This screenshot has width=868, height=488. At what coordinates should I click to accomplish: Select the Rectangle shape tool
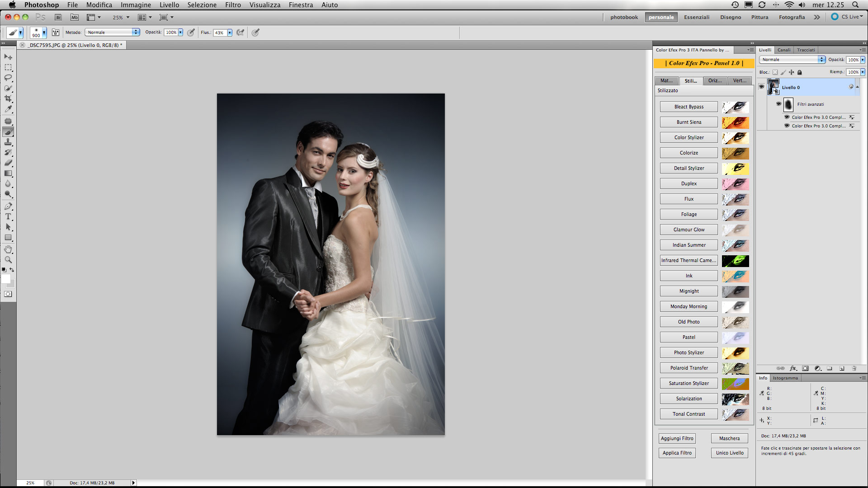click(x=8, y=237)
